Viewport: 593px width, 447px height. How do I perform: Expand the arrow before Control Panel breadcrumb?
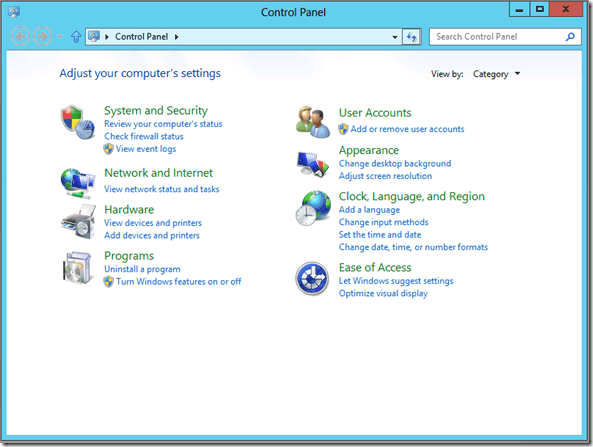107,37
